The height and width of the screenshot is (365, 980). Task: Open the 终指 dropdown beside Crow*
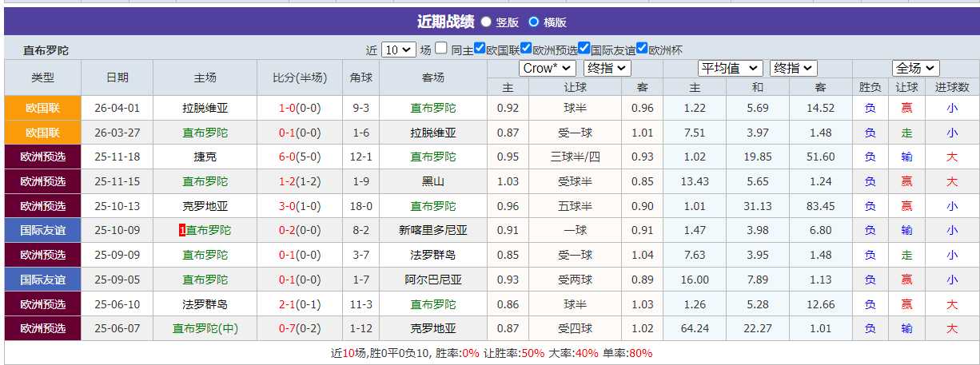[608, 68]
